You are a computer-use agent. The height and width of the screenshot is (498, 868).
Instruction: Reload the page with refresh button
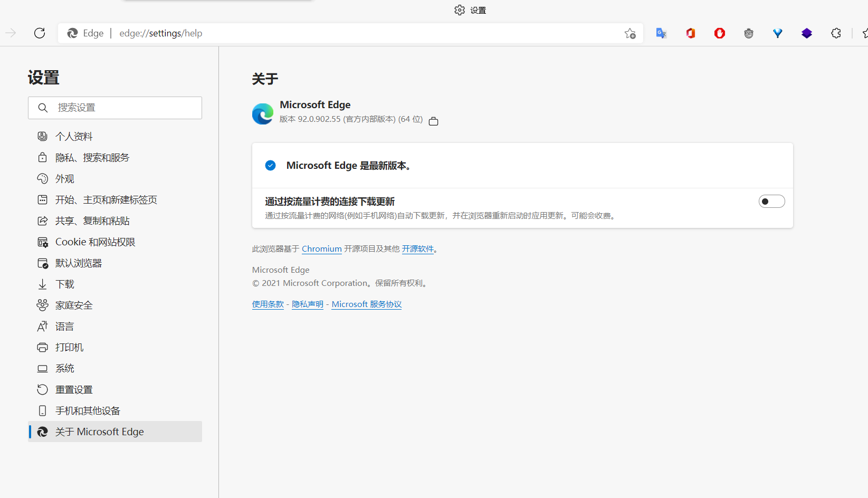point(40,33)
